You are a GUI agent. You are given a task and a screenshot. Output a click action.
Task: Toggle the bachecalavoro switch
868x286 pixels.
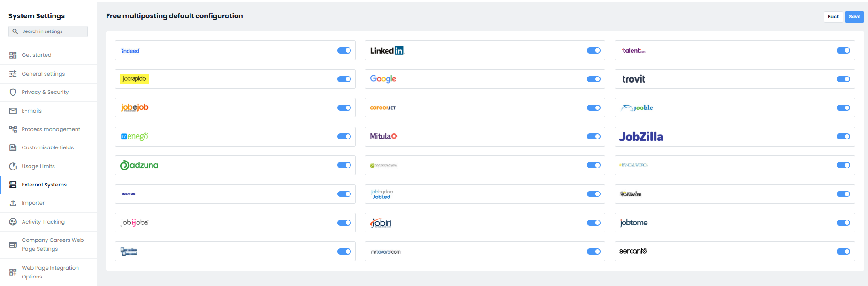[x=594, y=165]
